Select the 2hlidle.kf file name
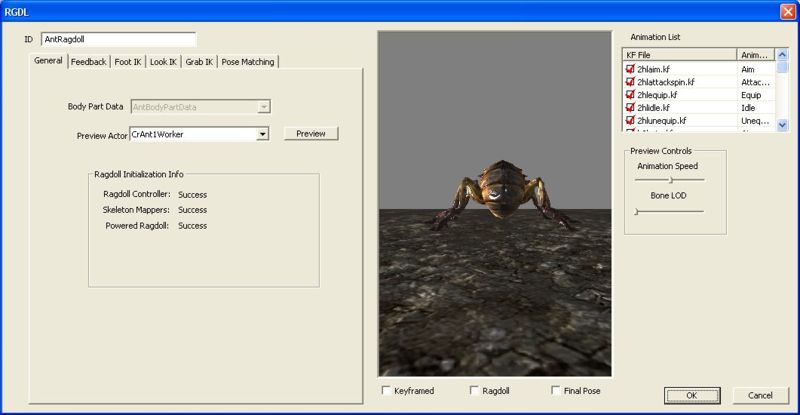The width and height of the screenshot is (800, 415). [x=653, y=108]
